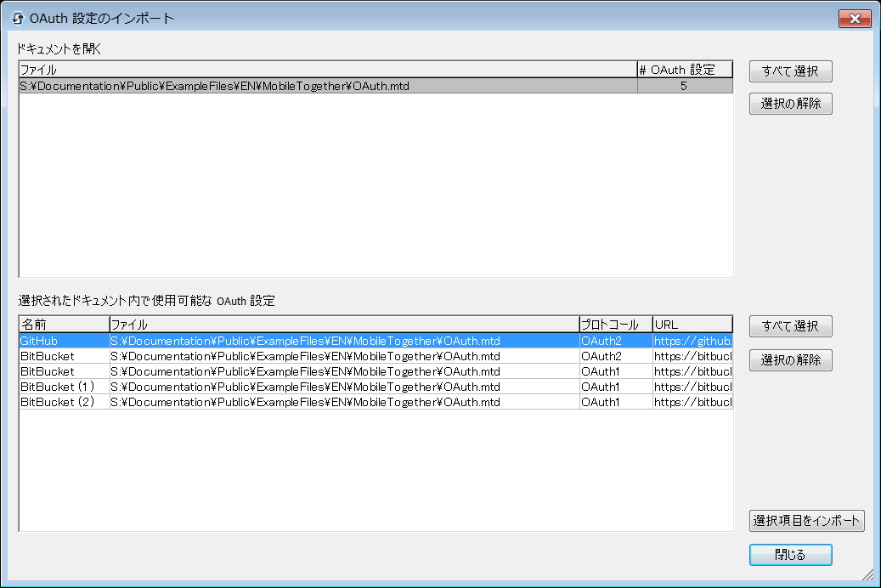Click the 名前 column header
The width and height of the screenshot is (881, 588).
point(64,325)
